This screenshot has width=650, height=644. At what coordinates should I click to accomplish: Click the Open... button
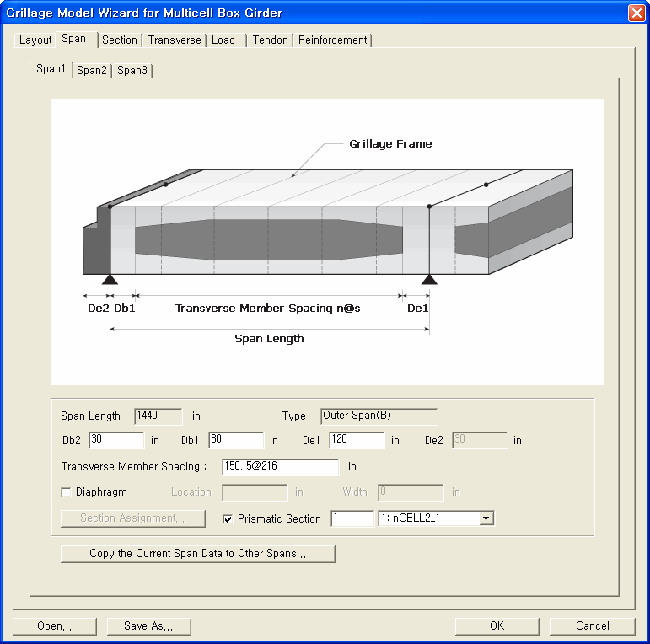pyautogui.click(x=55, y=626)
